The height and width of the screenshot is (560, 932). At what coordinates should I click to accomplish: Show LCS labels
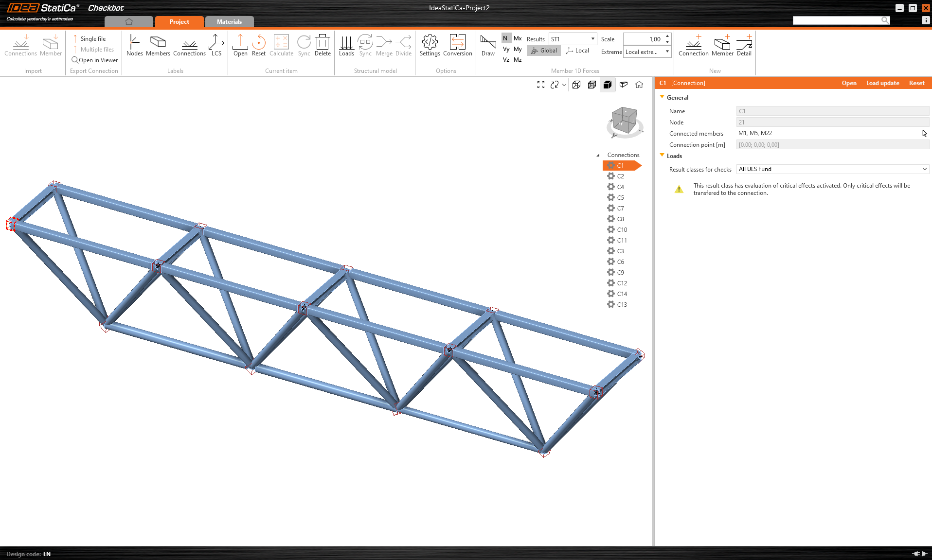click(216, 46)
